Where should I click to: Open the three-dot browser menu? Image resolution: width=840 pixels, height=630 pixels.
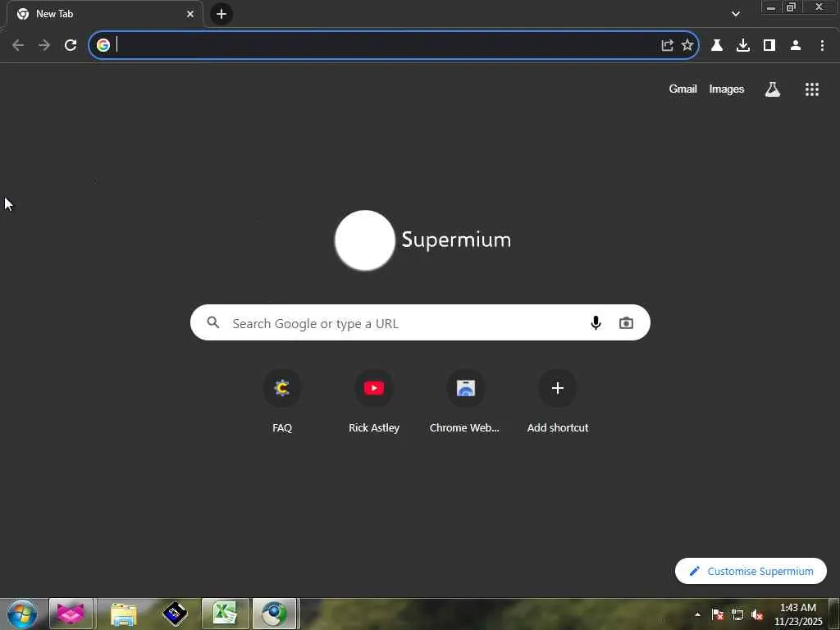coord(822,45)
